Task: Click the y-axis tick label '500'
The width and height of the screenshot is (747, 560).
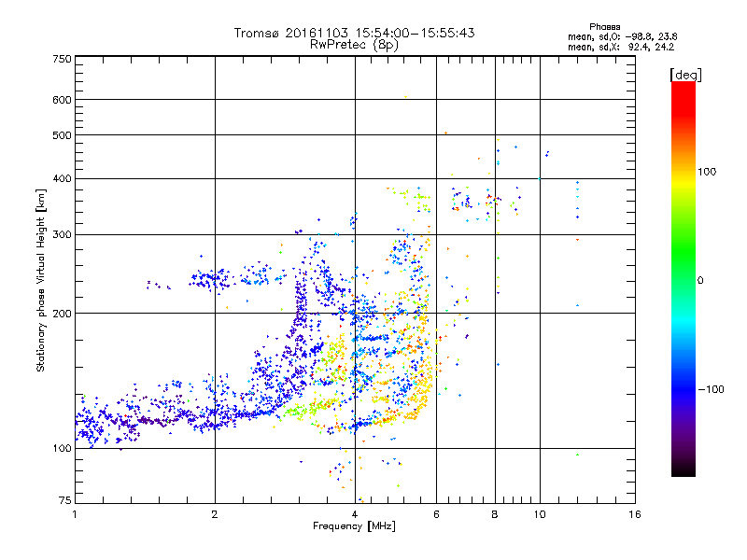Action: (62, 135)
